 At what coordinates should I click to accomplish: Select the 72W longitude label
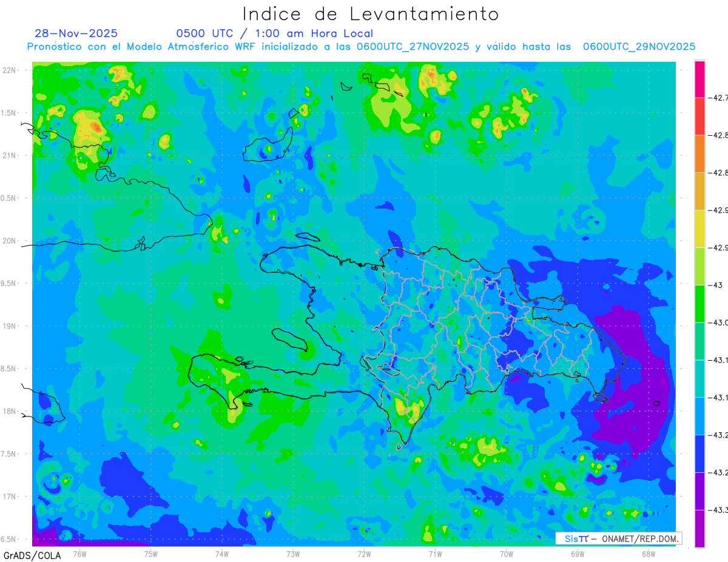[364, 554]
